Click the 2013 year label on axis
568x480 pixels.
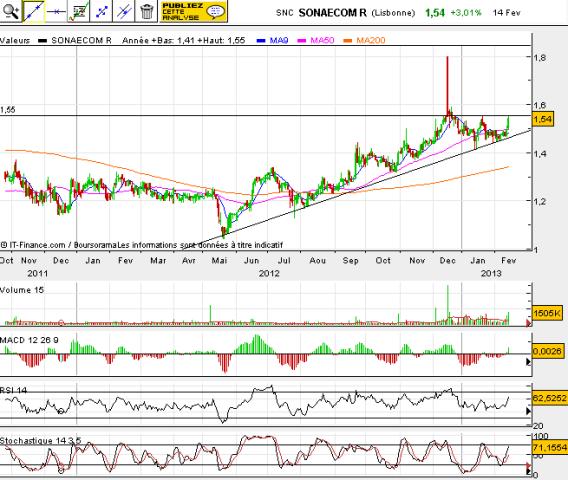click(x=491, y=273)
